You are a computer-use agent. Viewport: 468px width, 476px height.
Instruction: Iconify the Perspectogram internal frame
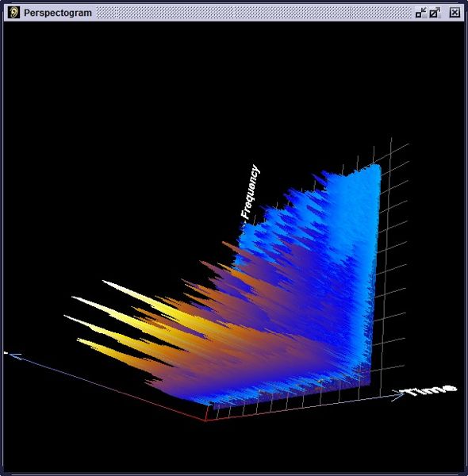tap(421, 13)
